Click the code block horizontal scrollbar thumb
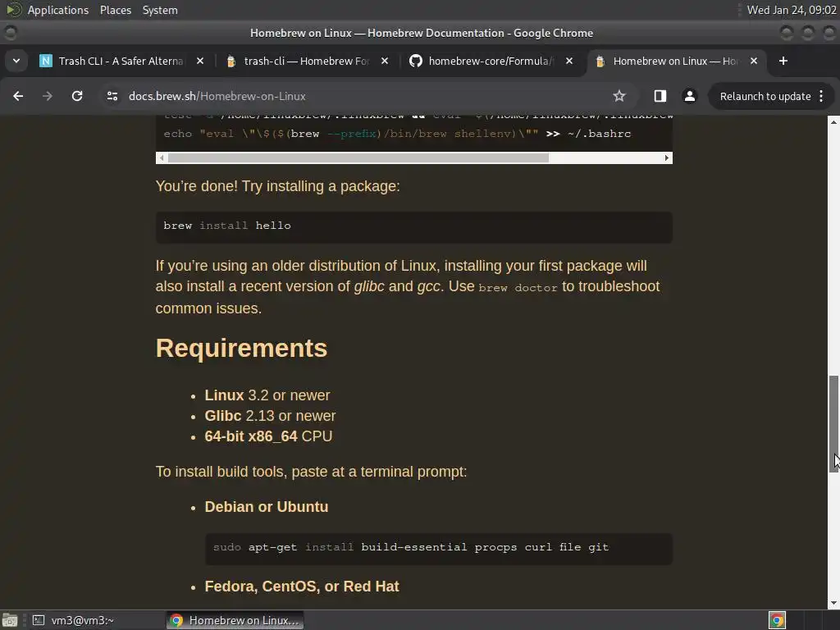 coord(358,157)
